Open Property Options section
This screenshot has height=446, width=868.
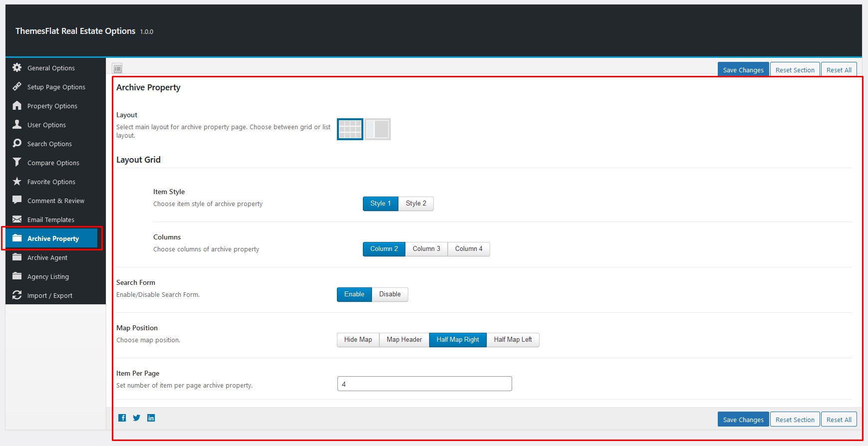(x=55, y=106)
